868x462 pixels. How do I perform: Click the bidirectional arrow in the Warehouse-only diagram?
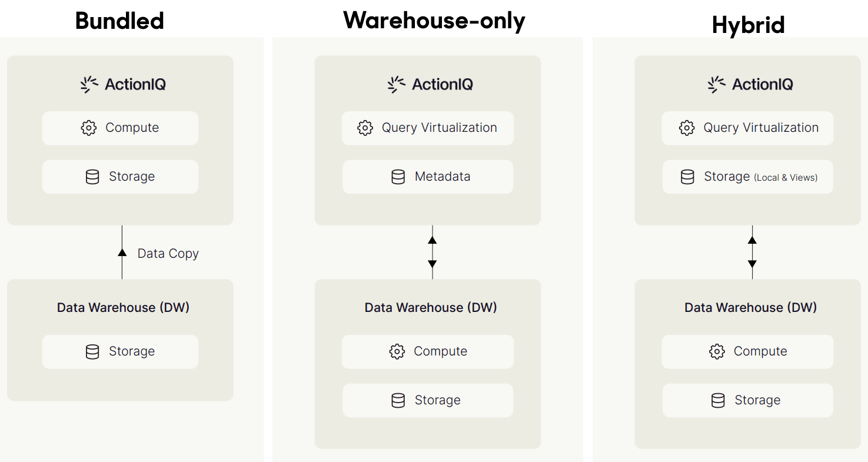click(433, 252)
